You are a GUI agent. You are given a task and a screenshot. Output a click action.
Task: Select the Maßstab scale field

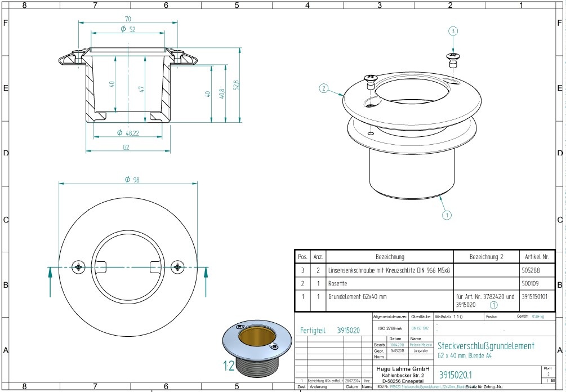point(449,317)
